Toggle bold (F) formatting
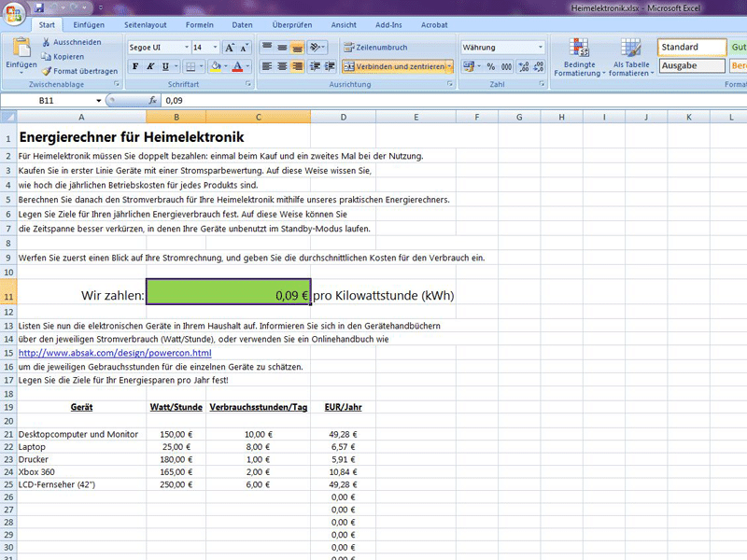The width and height of the screenshot is (747, 560). coord(135,66)
